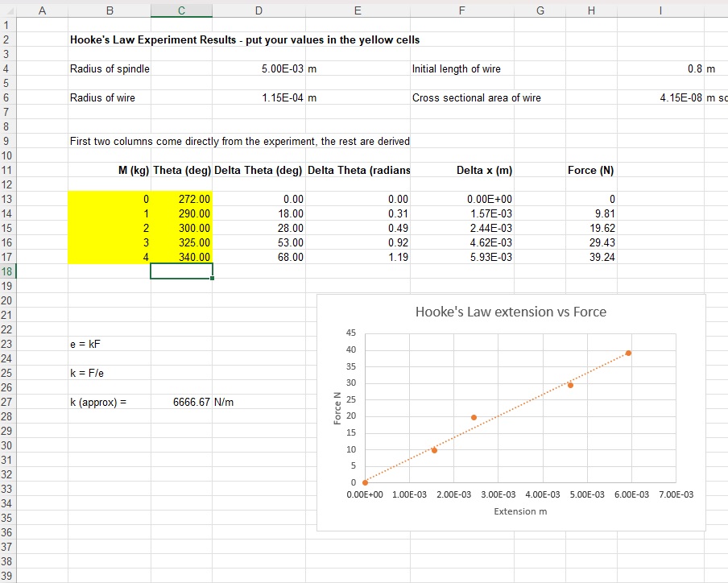Select Force value 39.24
The height and width of the screenshot is (583, 728).
tap(591, 257)
